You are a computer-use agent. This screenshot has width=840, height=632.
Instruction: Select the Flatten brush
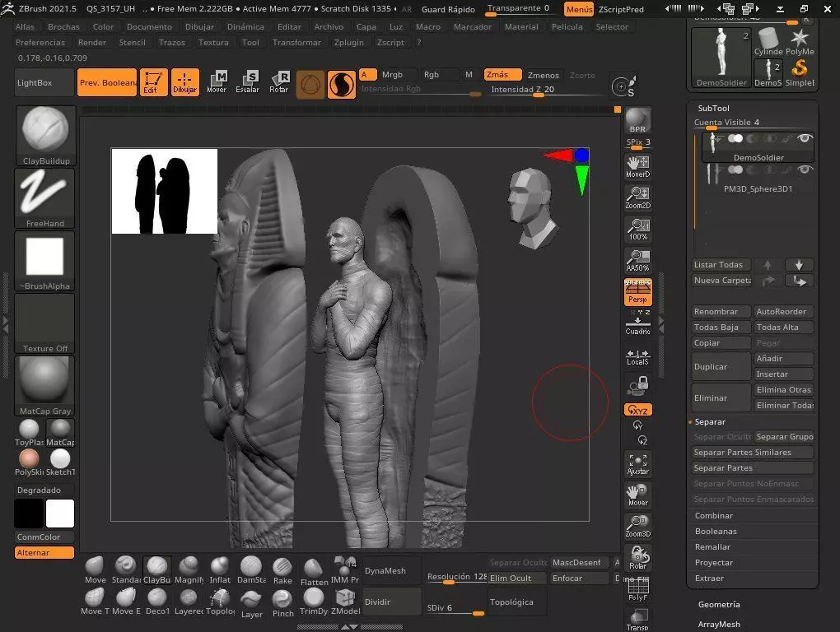coord(314,572)
